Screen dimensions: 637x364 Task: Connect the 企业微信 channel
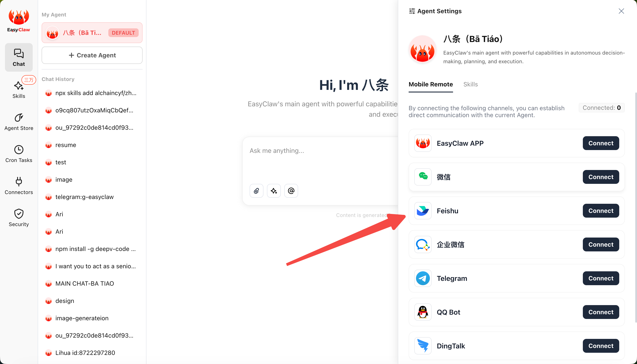[601, 244]
